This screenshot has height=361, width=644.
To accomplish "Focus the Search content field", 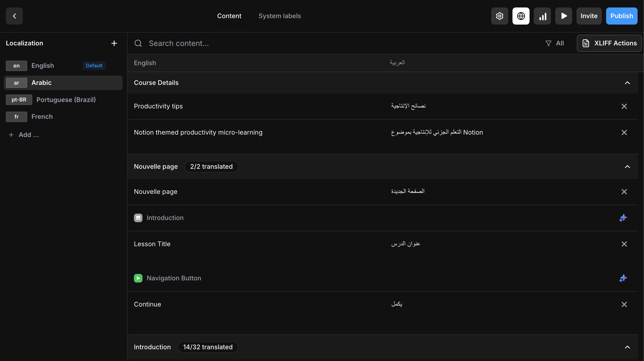I will pyautogui.click(x=320, y=43).
